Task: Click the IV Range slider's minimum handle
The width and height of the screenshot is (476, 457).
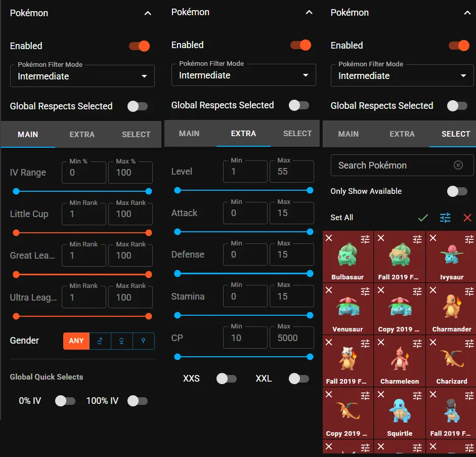Action: 16,191
